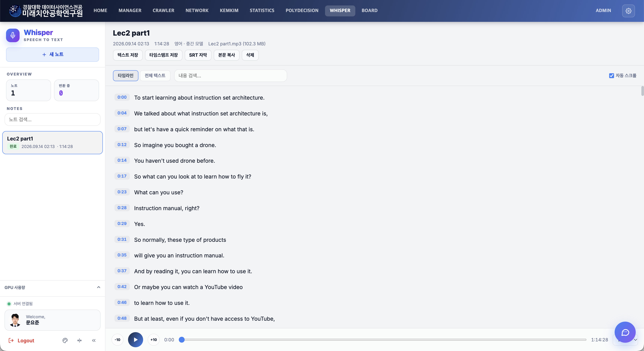Click the line "So imagine you bought a drone."
This screenshot has height=351, width=644.
[175, 145]
